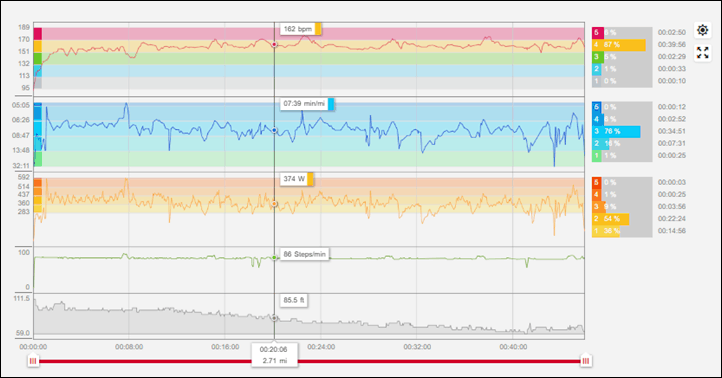Select pace zone 5 dark blue swatch
Viewport: 722px width, 378px height.
click(x=597, y=107)
